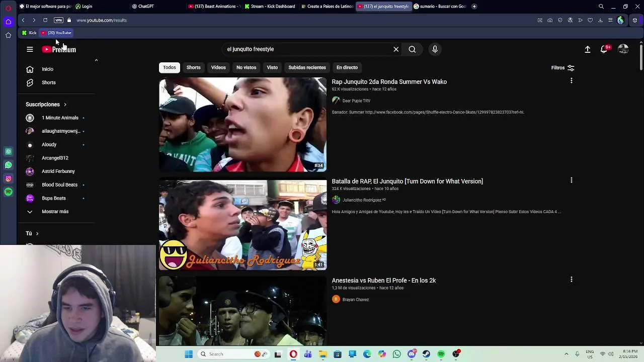The width and height of the screenshot is (644, 362).
Task: Open Spotify from the taskbar
Action: pyautogui.click(x=441, y=354)
